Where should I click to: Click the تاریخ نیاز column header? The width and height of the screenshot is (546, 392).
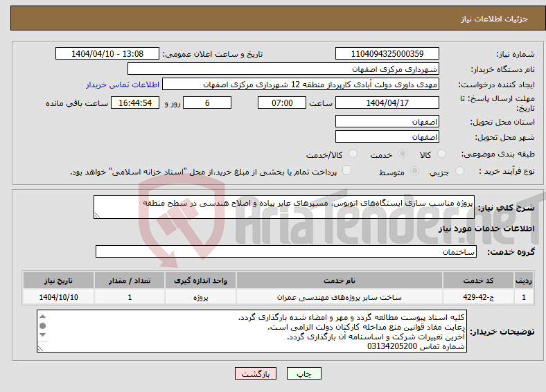(58, 280)
